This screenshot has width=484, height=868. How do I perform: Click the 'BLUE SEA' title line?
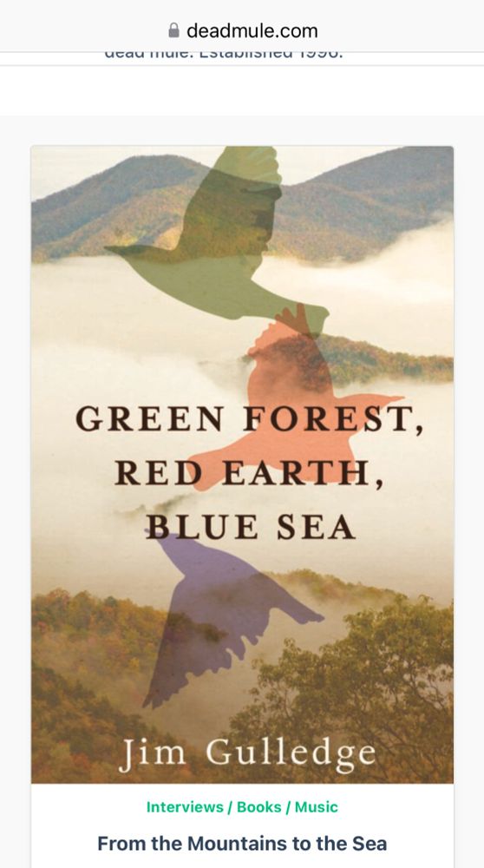pos(250,527)
